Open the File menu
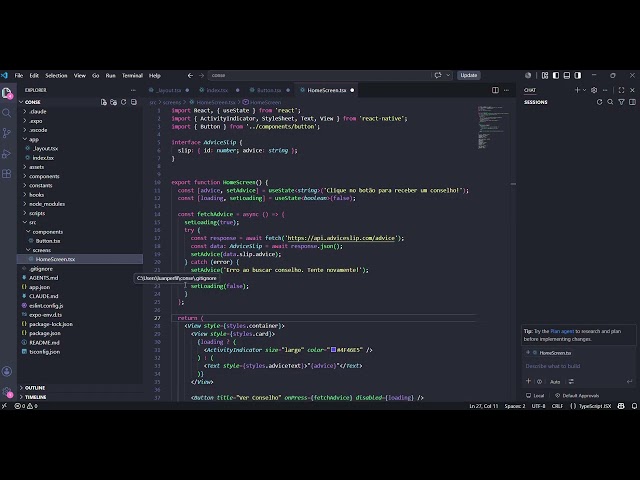 pos(19,76)
